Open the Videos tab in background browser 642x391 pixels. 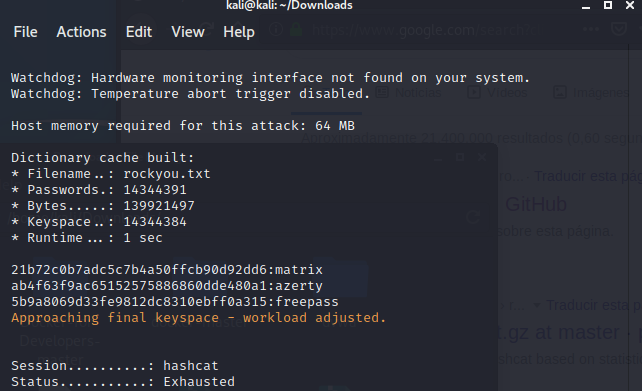497,93
